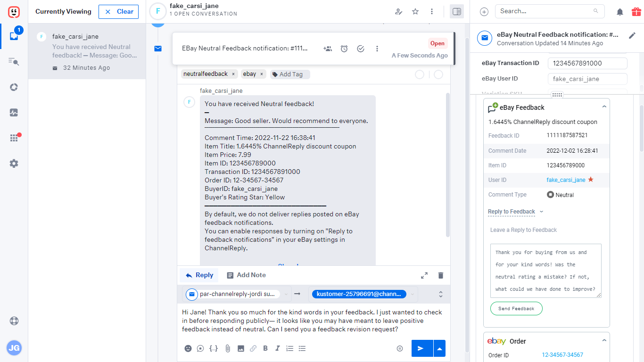Click the snooze alarm clock icon
The image size is (644, 362).
point(344,49)
